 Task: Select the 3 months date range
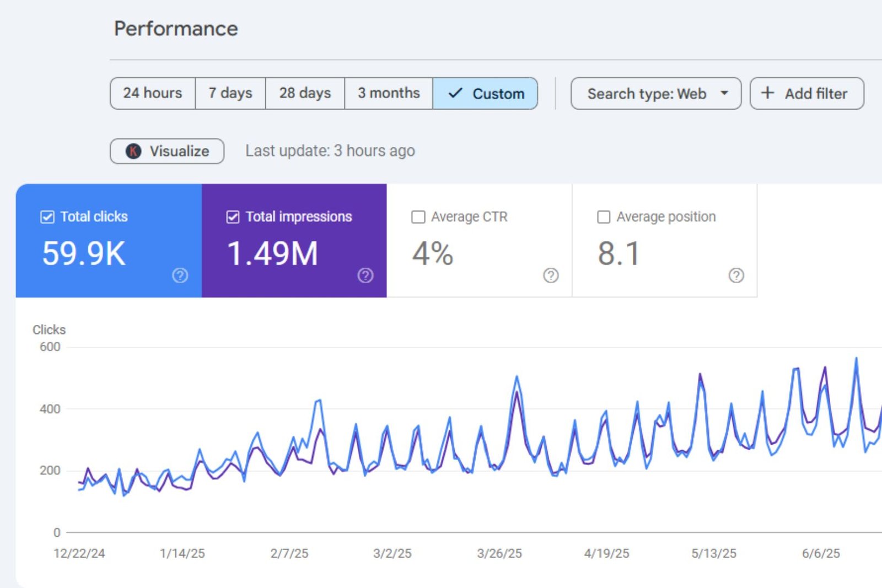tap(389, 93)
